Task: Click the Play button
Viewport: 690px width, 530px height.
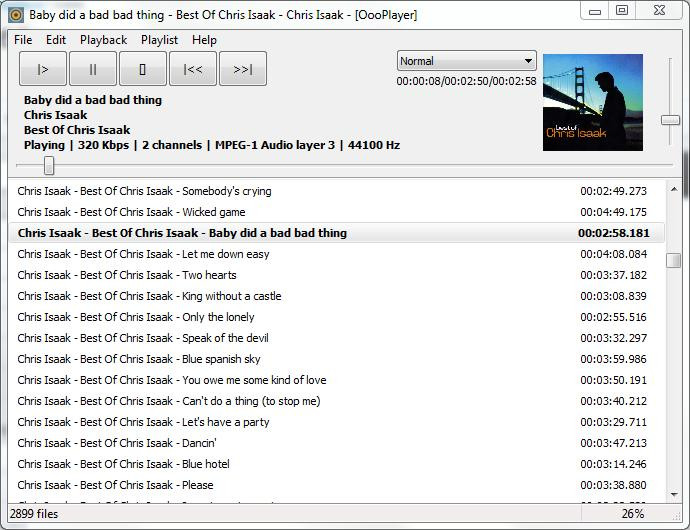Action: click(43, 69)
